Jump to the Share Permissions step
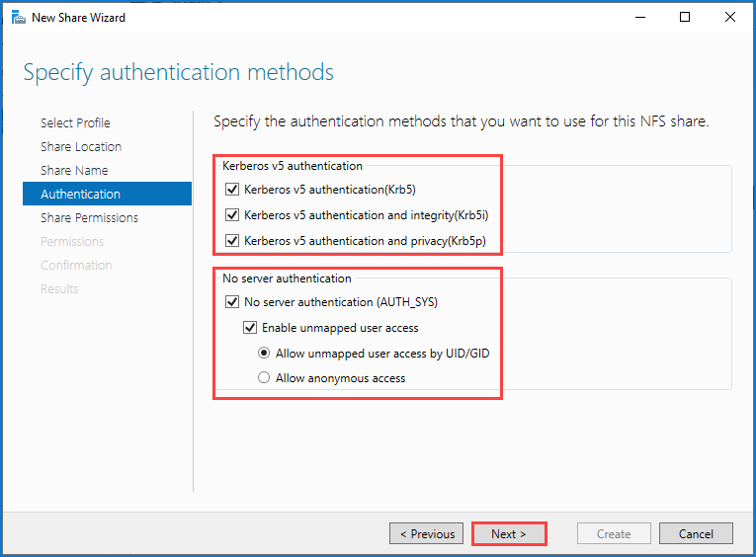This screenshot has height=557, width=756. point(89,218)
